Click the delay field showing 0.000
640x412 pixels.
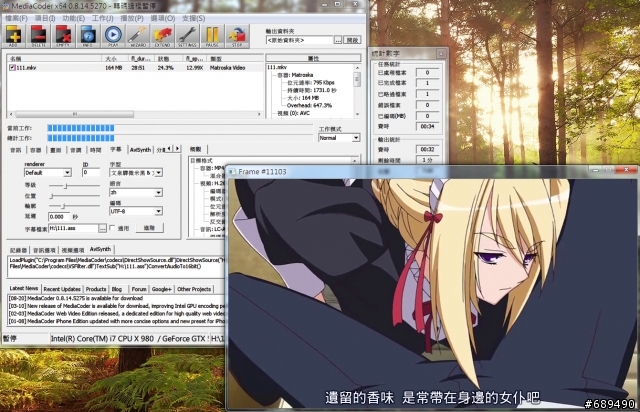point(59,216)
